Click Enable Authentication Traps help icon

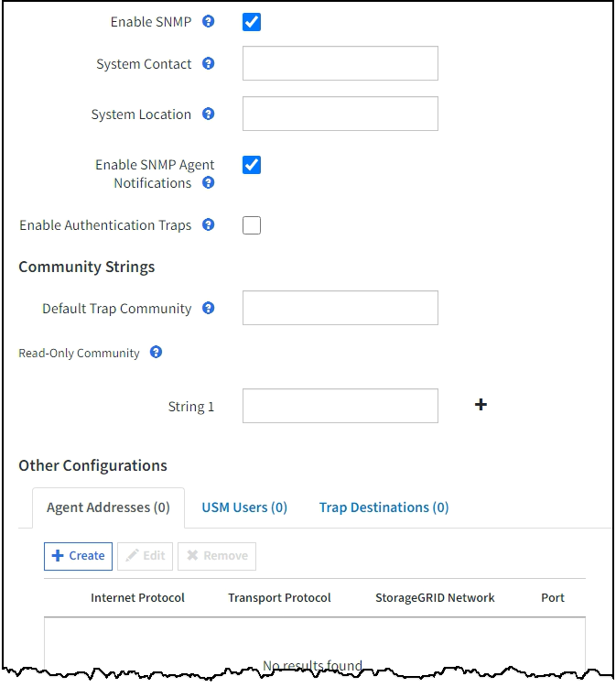pyautogui.click(x=208, y=225)
